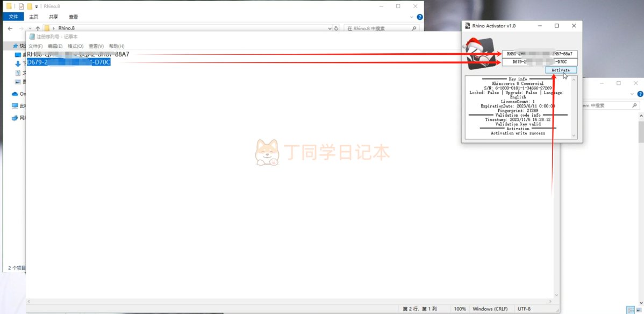This screenshot has width=644, height=314.
Task: Expand address bar history dropdown
Action: click(330, 28)
